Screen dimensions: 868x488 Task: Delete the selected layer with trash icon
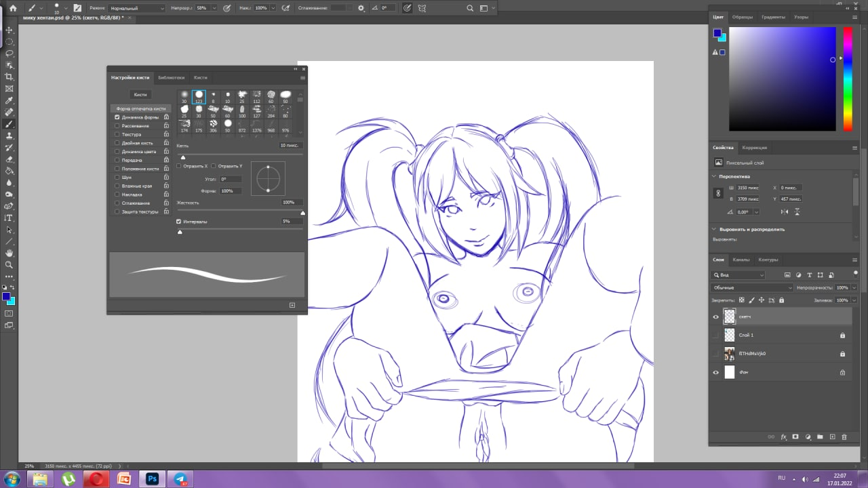click(x=845, y=437)
